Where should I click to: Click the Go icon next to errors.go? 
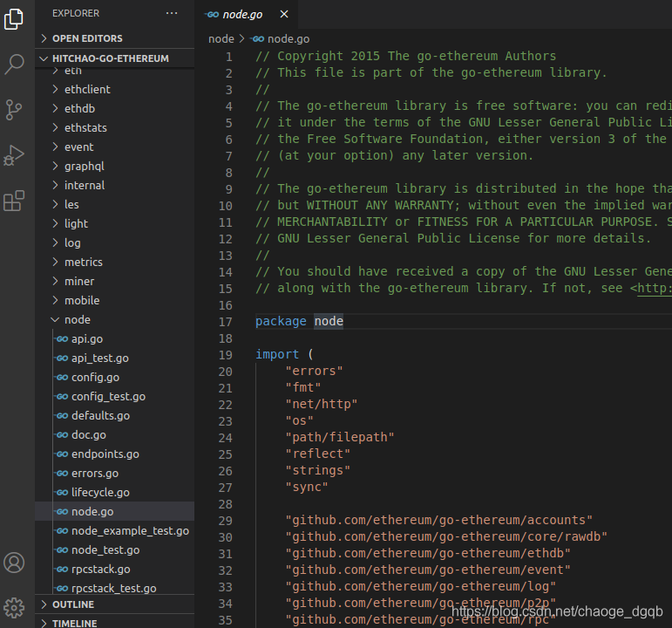tap(62, 473)
